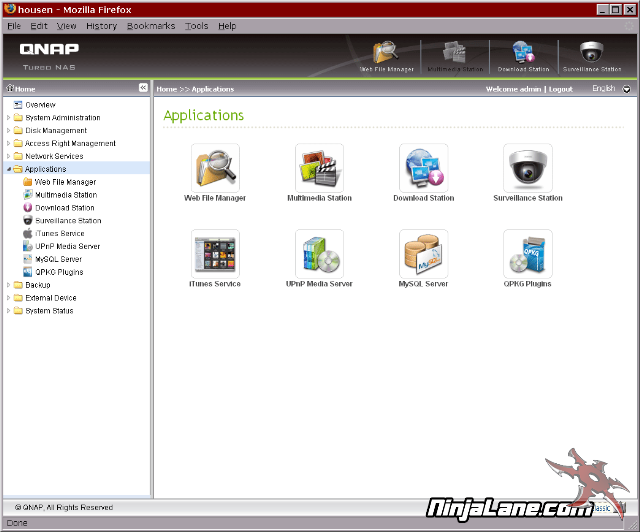Image resolution: width=640 pixels, height=532 pixels.
Task: Minimize the Firefox window
Action: click(x=603, y=9)
